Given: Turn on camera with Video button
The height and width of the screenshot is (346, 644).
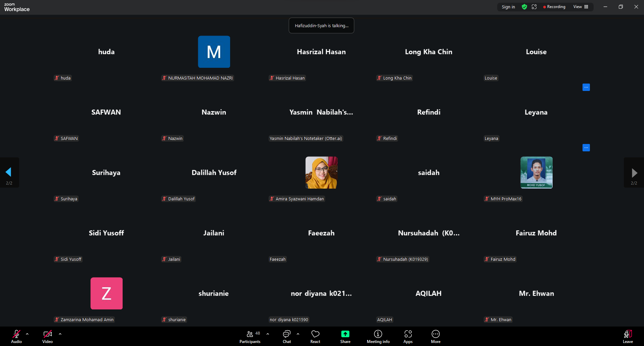Looking at the screenshot, I should (x=47, y=337).
